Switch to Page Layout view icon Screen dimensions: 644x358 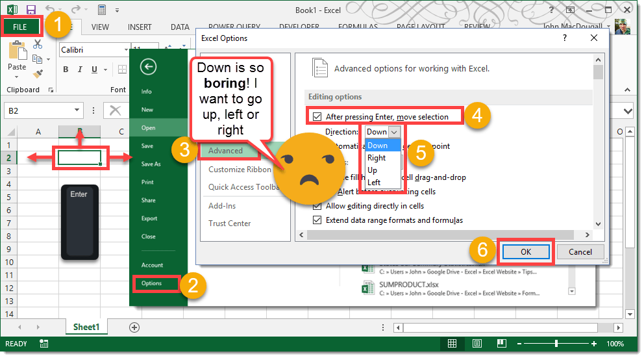[477, 344]
